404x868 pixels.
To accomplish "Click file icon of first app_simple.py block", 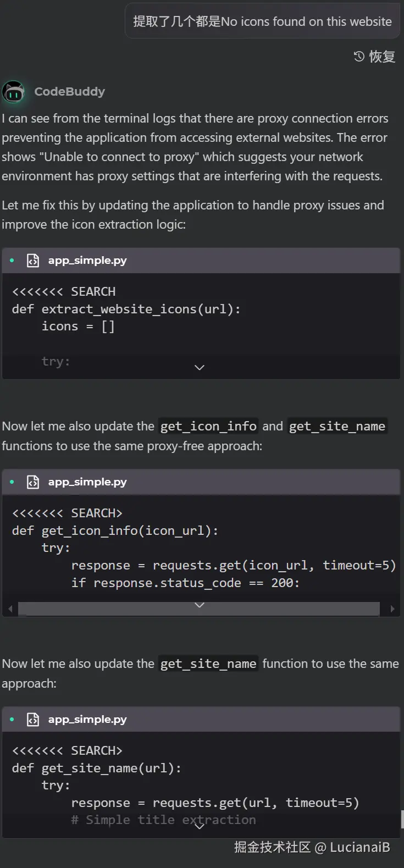I will 33,261.
